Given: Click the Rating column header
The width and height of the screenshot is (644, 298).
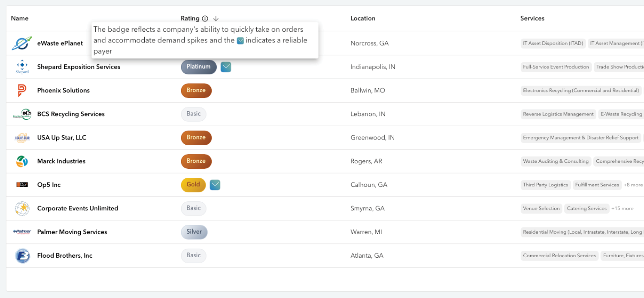Looking at the screenshot, I should click(190, 18).
